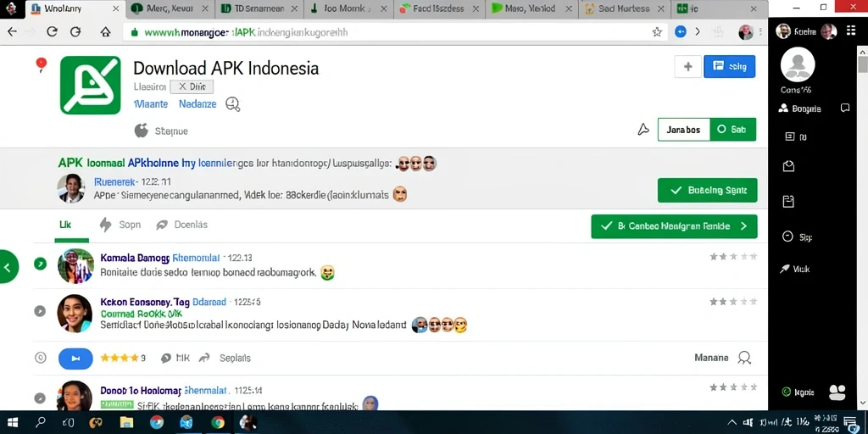Viewport: 868px width, 434px height.
Task: Click the people group icon at sidebar bottom
Action: [x=837, y=392]
